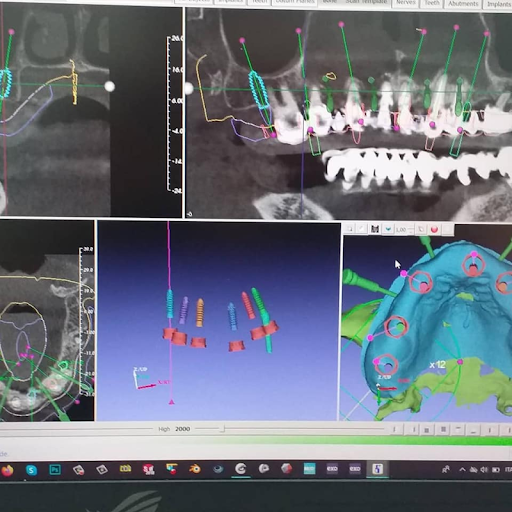Click the white sphere handle in panoramic view
The image size is (512, 512).
(189, 89)
